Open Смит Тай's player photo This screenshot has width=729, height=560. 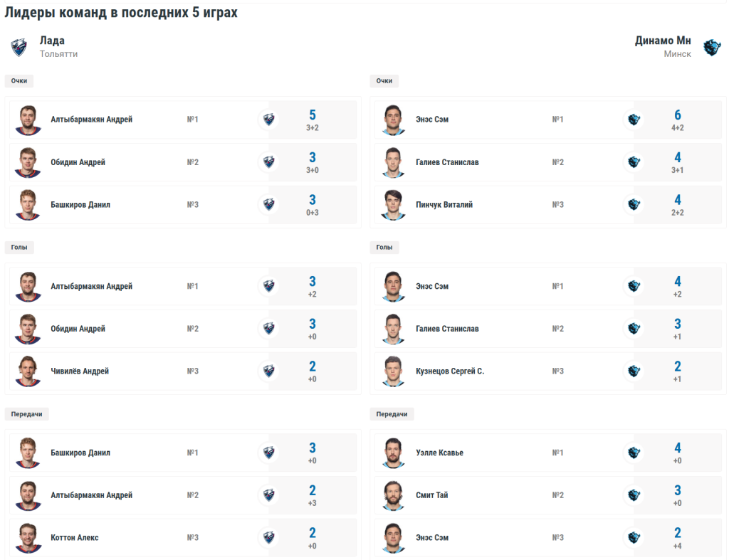coord(393,495)
